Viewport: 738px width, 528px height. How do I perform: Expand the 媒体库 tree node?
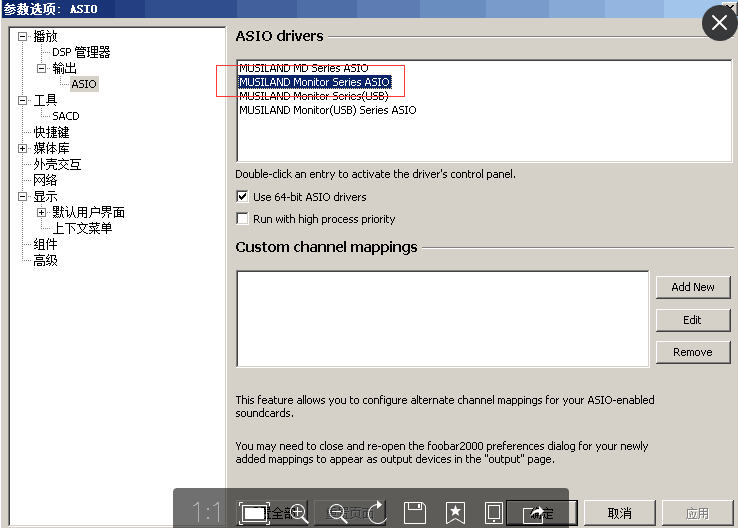[22, 148]
